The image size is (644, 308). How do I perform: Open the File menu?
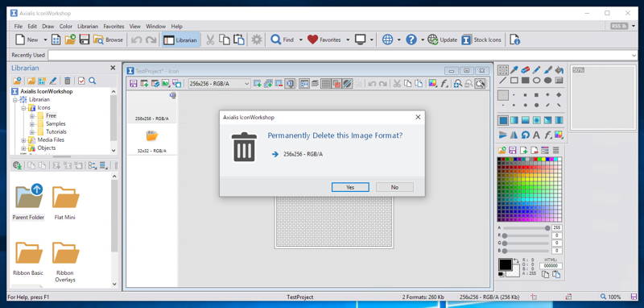click(18, 27)
